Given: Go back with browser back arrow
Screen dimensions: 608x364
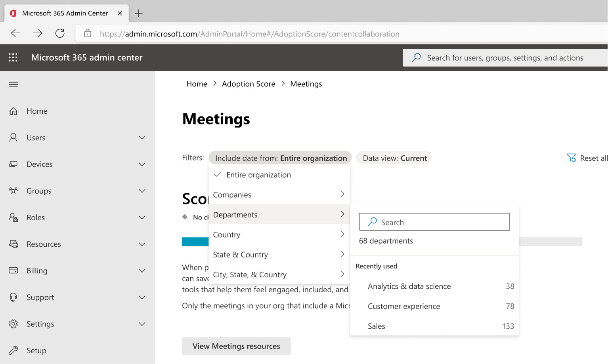Looking at the screenshot, I should pyautogui.click(x=15, y=33).
